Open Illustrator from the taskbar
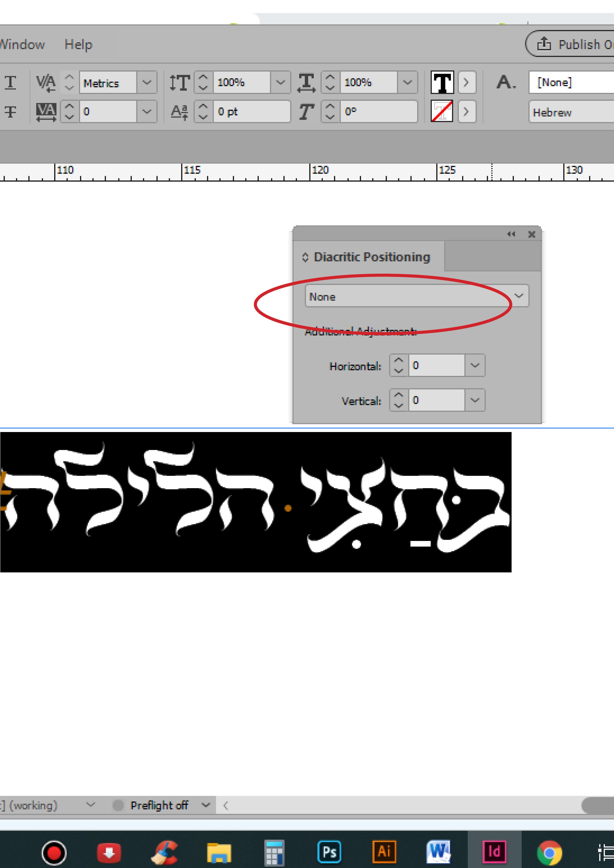The image size is (614, 868). coord(384,852)
